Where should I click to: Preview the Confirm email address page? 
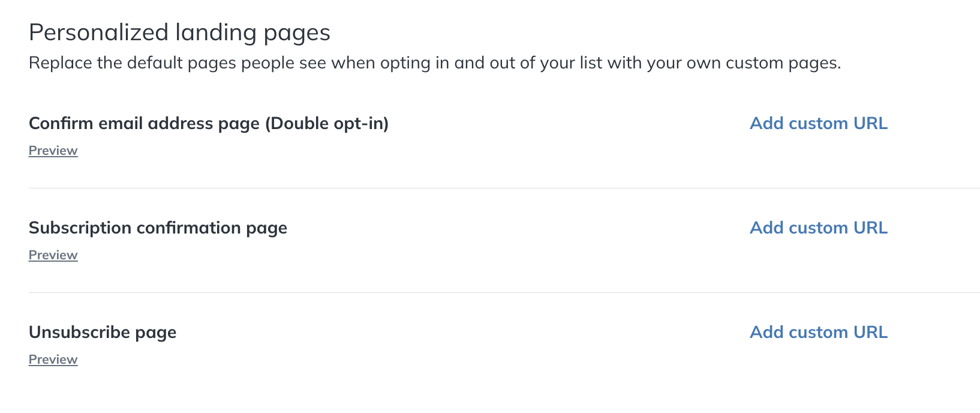click(x=53, y=151)
